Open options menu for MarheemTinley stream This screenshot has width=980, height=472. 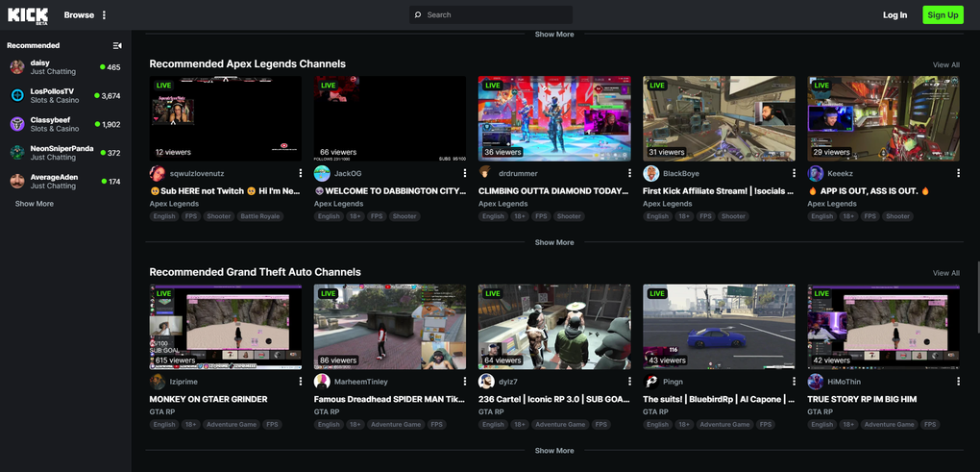464,382
